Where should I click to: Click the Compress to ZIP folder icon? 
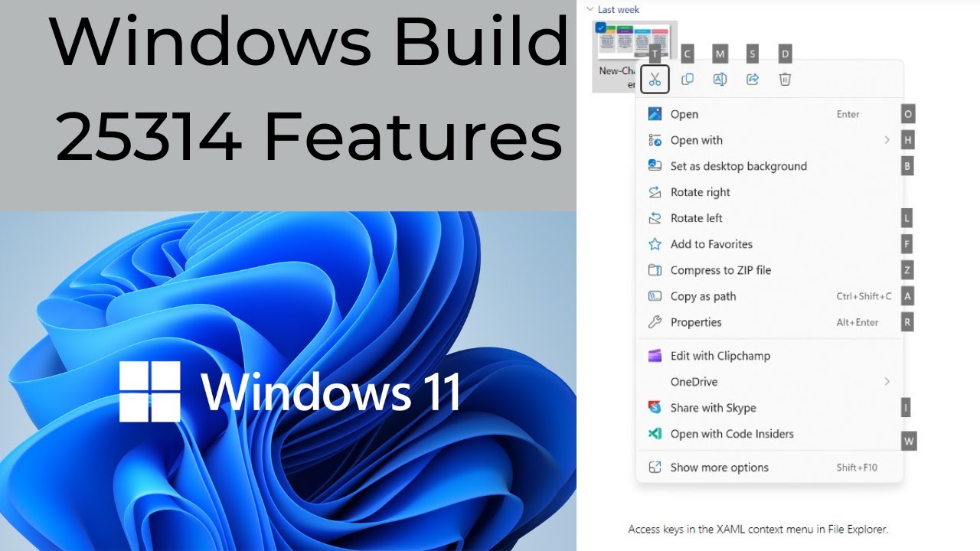(x=655, y=270)
